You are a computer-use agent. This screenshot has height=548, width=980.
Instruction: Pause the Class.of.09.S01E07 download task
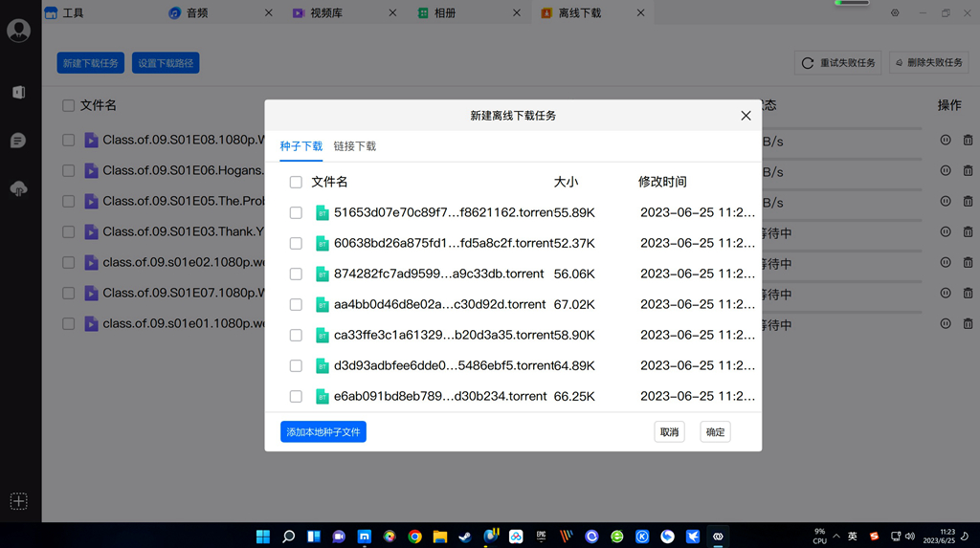[946, 293]
